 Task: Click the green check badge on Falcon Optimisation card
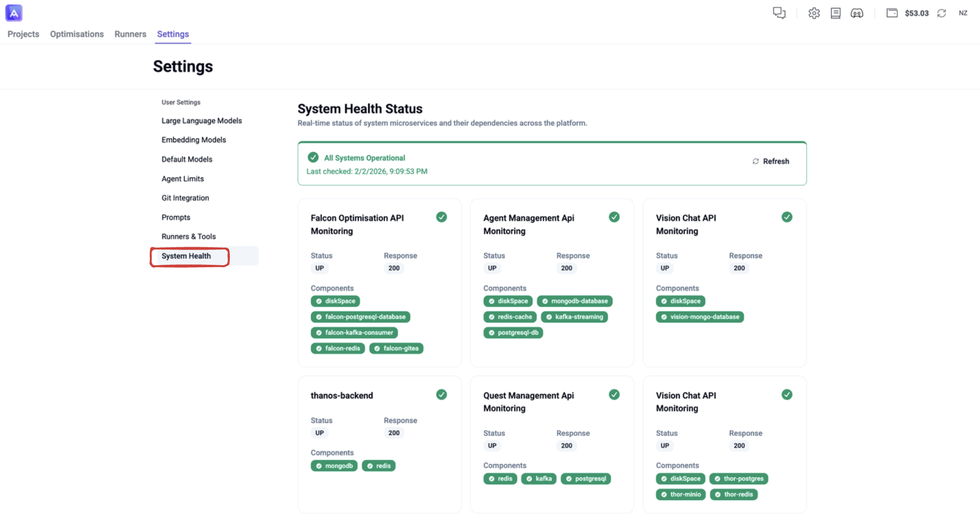click(441, 217)
